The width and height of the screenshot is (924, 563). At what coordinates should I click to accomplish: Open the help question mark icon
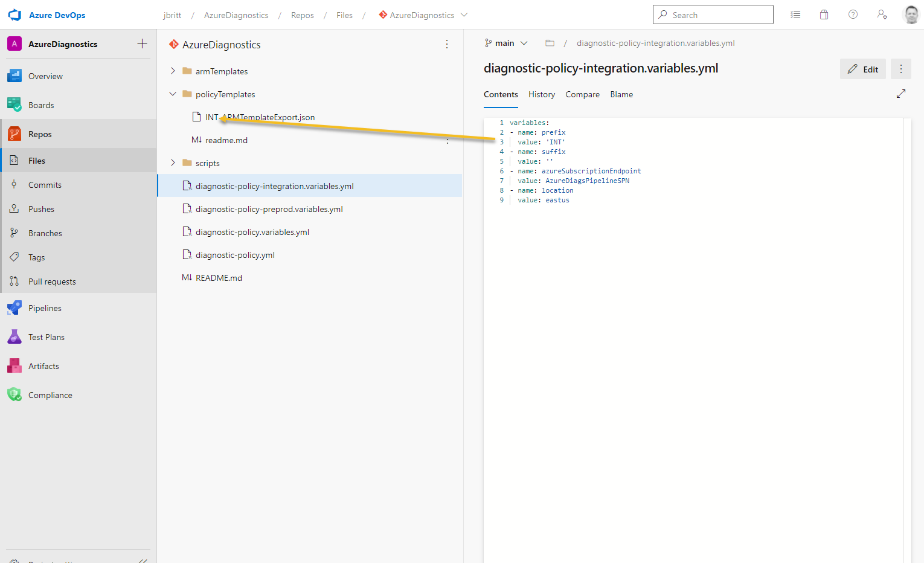coord(853,14)
